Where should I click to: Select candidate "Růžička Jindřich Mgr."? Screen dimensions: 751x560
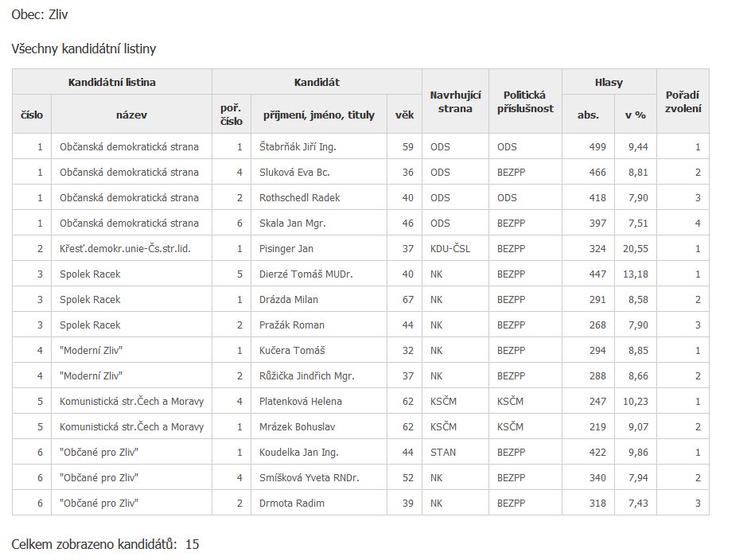[307, 375]
